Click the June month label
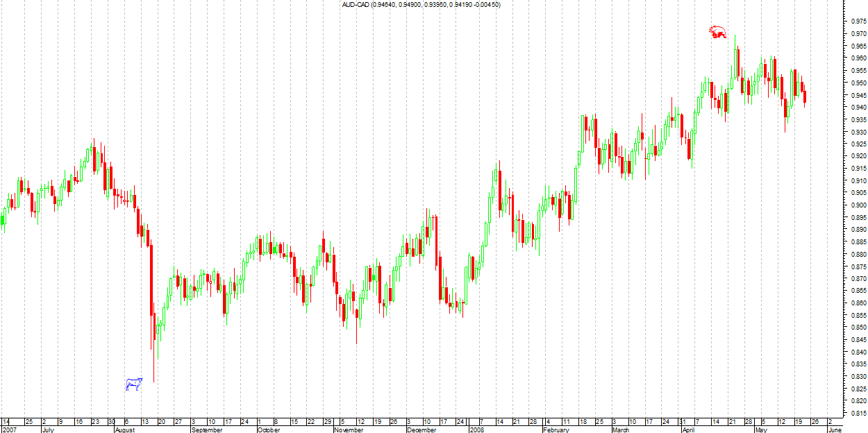The image size is (868, 433). 835,430
